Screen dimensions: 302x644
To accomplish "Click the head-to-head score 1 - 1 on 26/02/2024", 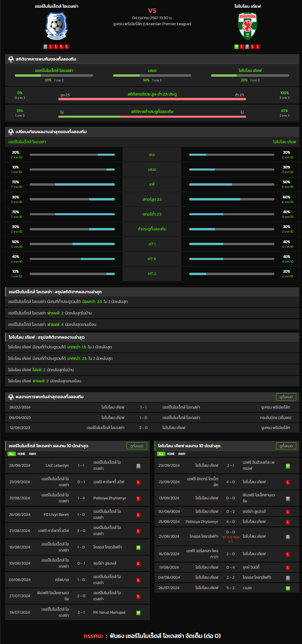I will pos(143,407).
